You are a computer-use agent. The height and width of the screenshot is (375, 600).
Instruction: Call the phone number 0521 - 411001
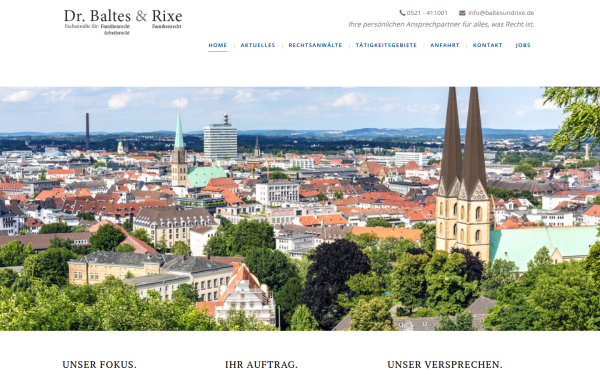(427, 13)
